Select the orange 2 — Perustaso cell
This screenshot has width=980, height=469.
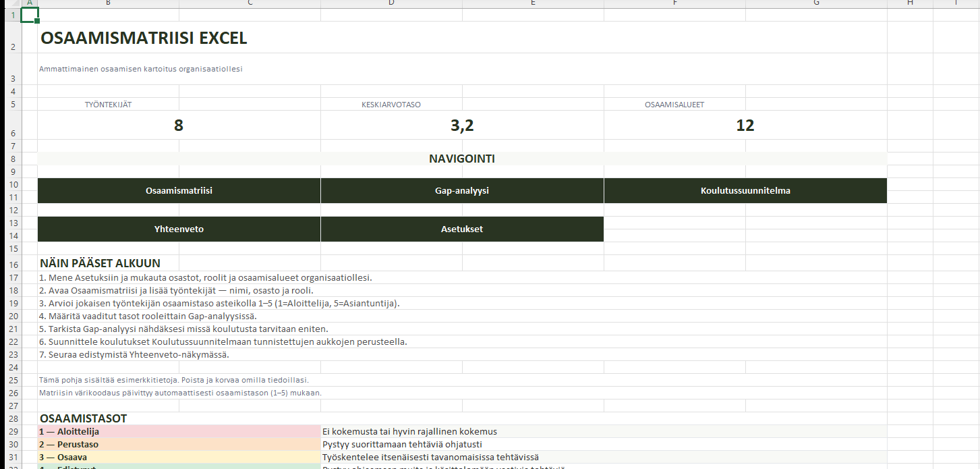pos(179,445)
